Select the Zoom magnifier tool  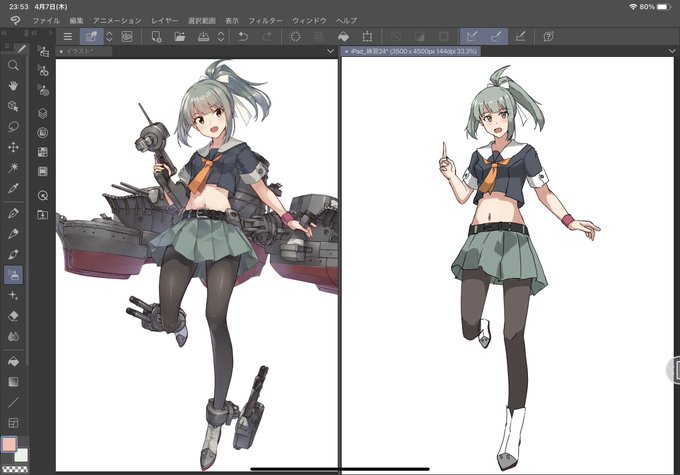(x=13, y=65)
